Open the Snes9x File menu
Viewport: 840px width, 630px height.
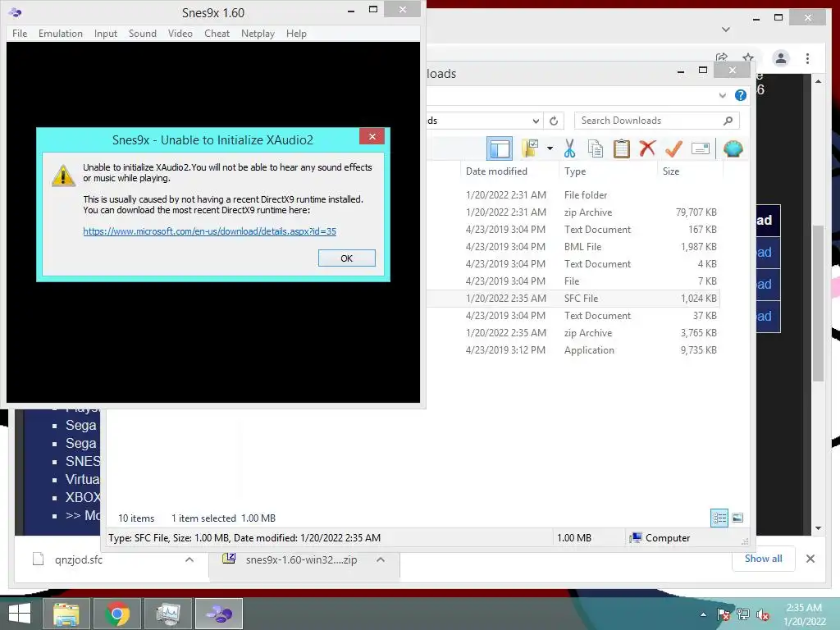pyautogui.click(x=20, y=33)
